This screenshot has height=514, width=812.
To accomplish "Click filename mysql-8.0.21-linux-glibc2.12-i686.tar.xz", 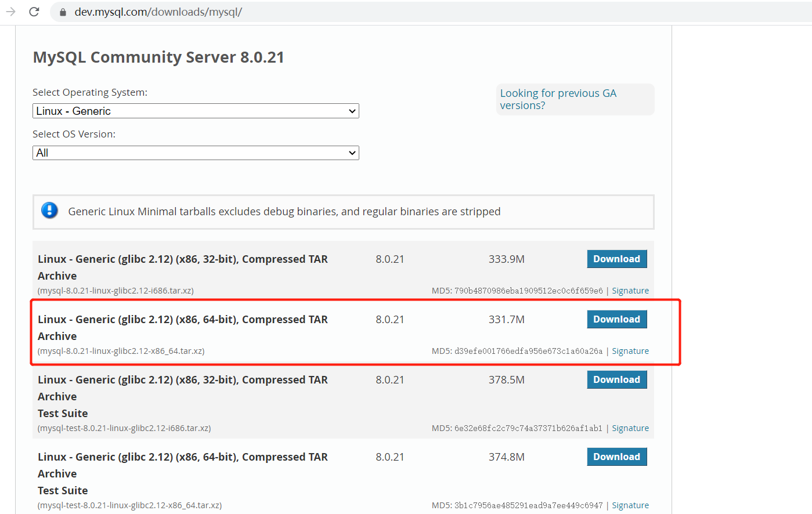I will pos(116,291).
